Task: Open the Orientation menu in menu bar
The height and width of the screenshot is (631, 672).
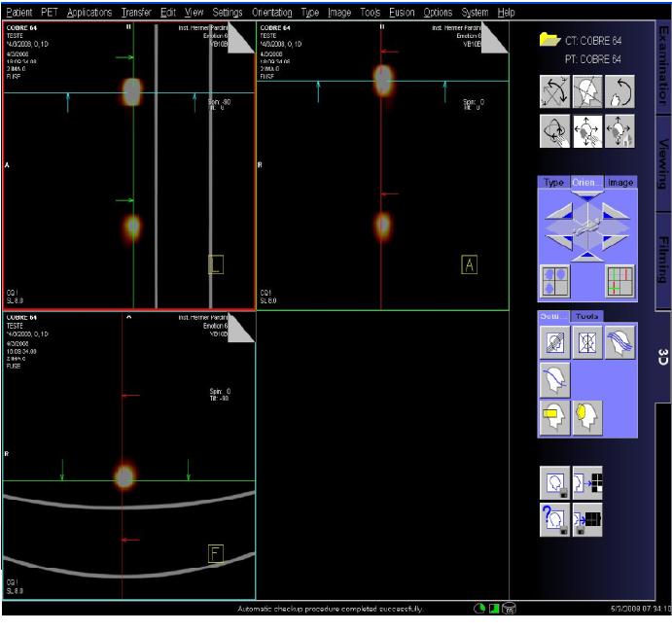Action: 272,13
